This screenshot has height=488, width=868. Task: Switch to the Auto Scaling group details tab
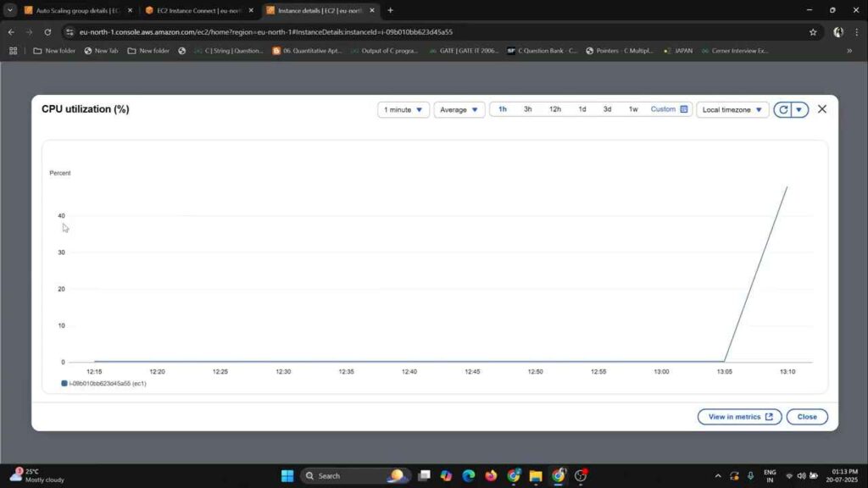77,10
